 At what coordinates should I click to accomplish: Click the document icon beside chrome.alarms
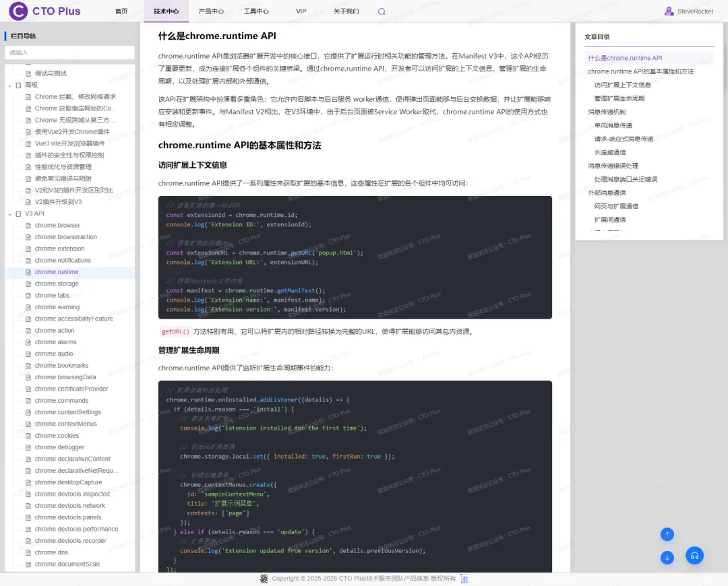(x=28, y=342)
